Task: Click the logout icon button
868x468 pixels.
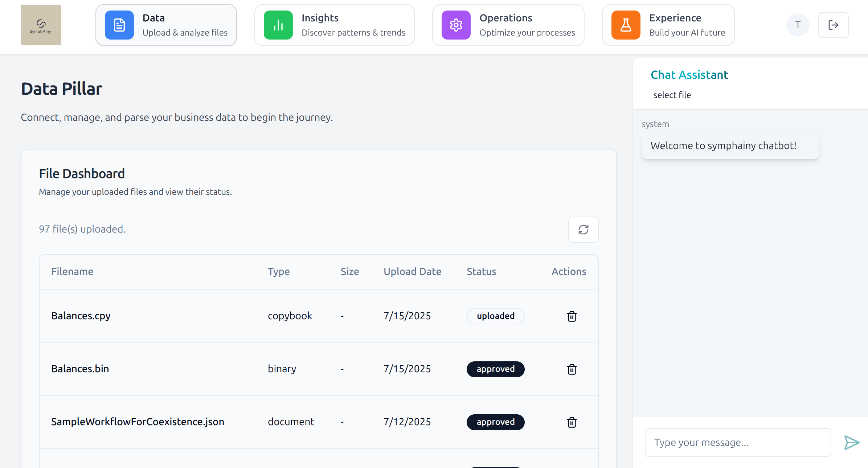Action: pyautogui.click(x=833, y=25)
